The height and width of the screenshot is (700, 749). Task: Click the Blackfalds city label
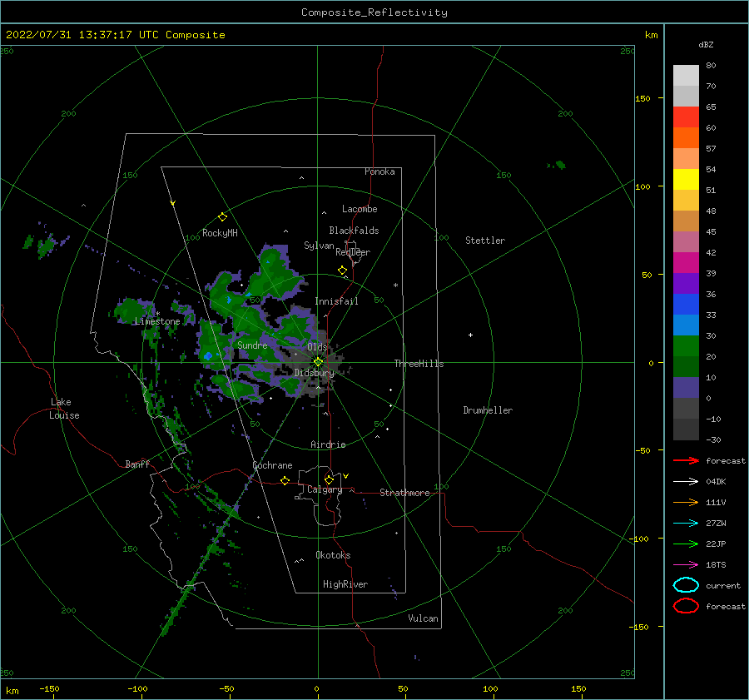click(x=354, y=231)
